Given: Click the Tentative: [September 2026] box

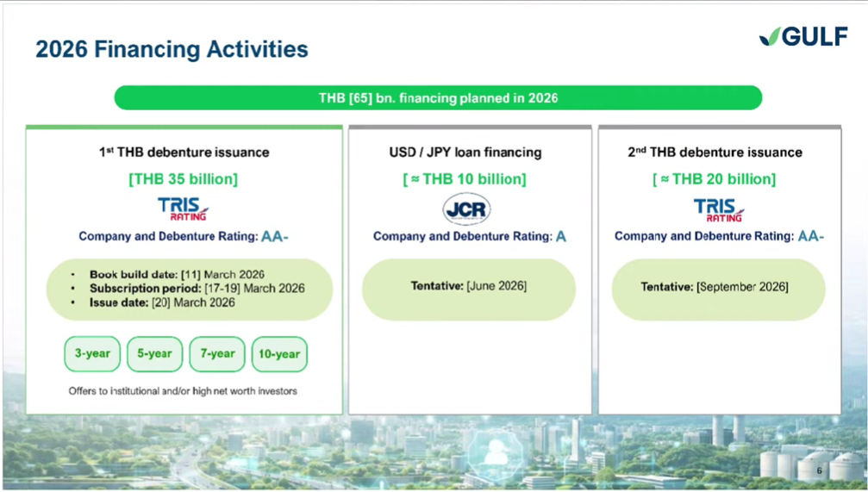Looking at the screenshot, I should (718, 287).
